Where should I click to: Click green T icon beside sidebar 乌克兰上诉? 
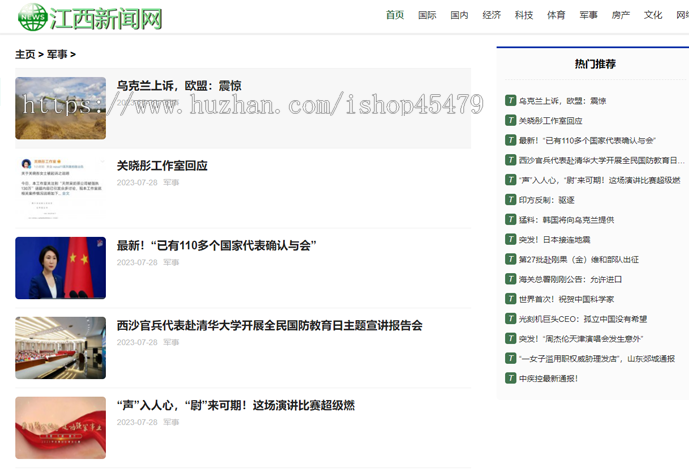510,100
